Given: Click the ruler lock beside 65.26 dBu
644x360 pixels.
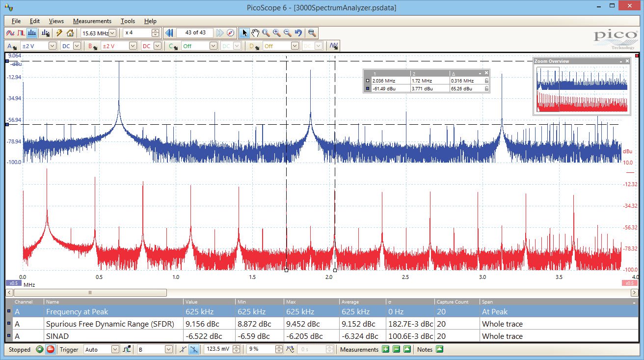Looking at the screenshot, I should (x=486, y=88).
